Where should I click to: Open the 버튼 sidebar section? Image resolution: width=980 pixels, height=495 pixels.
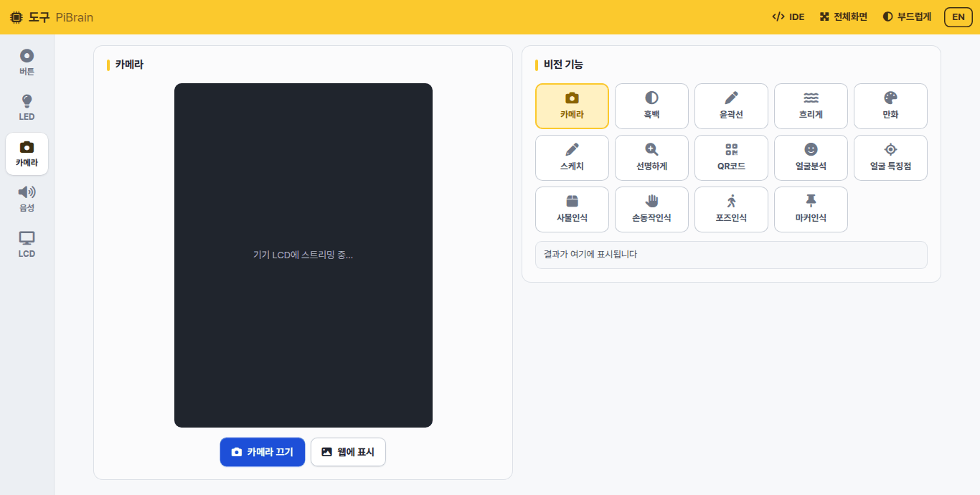point(27,62)
